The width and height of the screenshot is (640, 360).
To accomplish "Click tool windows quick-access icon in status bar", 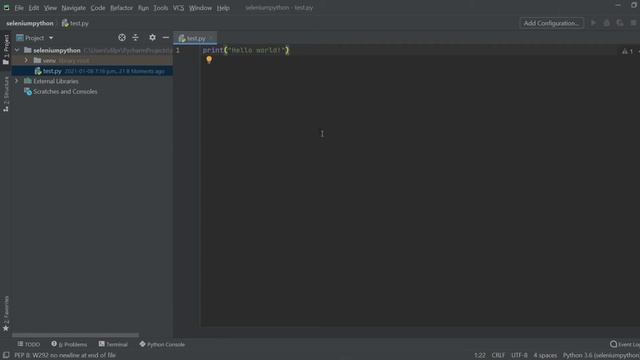I will click(6, 356).
